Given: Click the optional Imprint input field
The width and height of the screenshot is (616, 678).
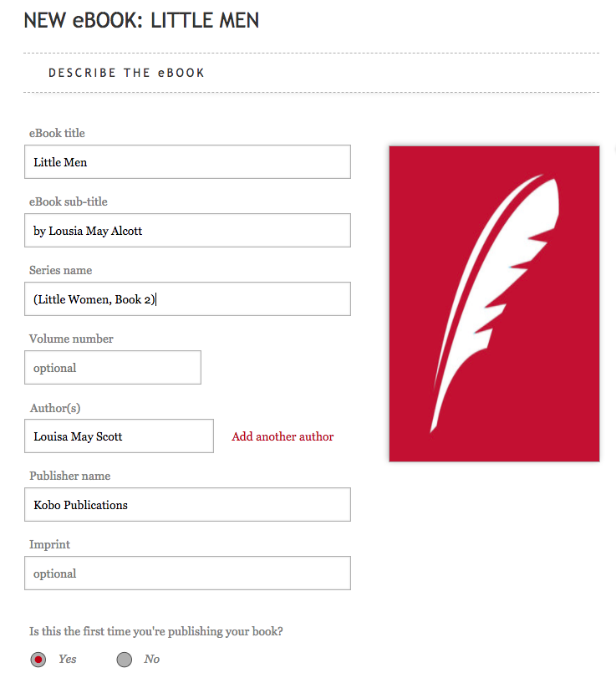Looking at the screenshot, I should [x=187, y=573].
